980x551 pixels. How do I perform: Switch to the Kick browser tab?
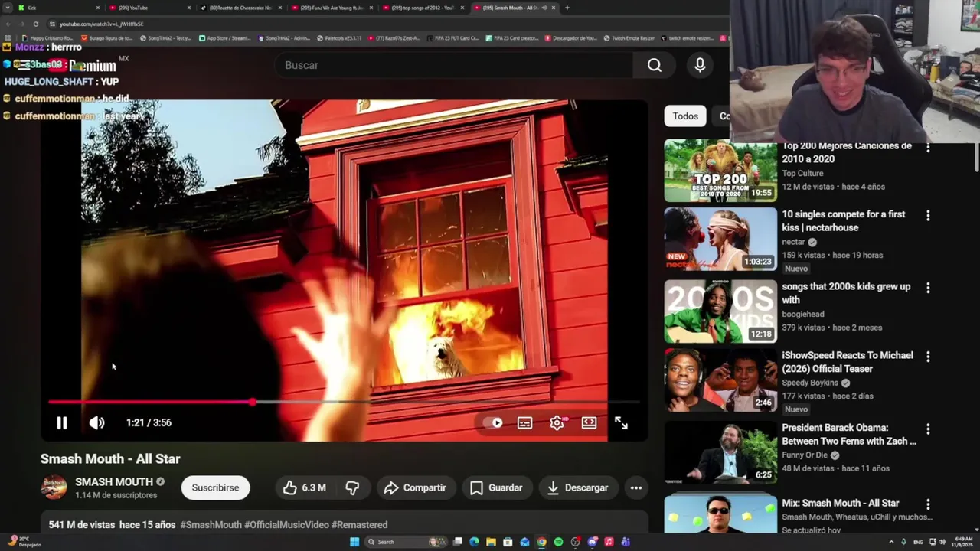tap(57, 8)
